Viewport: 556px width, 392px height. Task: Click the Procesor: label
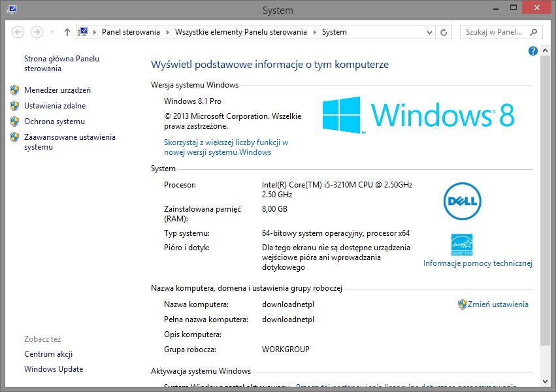180,185
